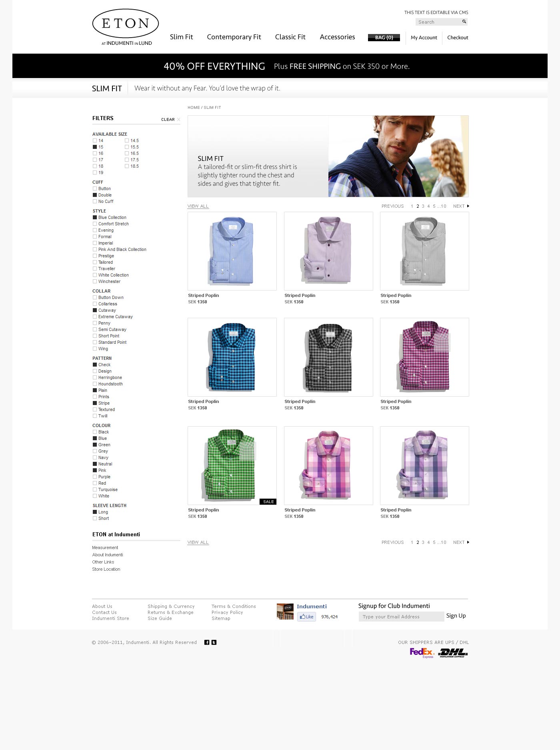
Task: Click the Sign Up button
Action: (x=456, y=616)
